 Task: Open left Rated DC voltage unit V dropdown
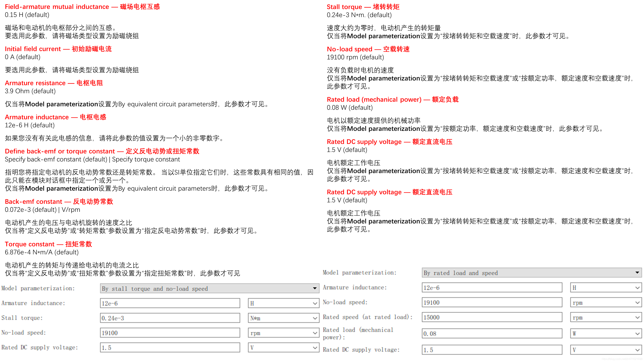click(283, 348)
